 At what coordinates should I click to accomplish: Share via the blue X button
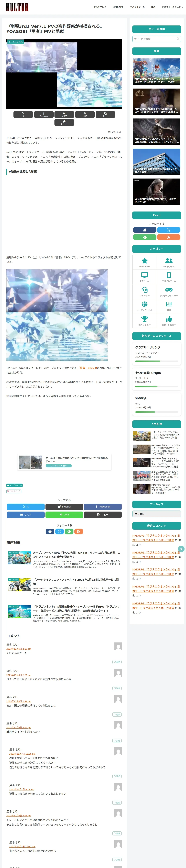pos(26,506)
